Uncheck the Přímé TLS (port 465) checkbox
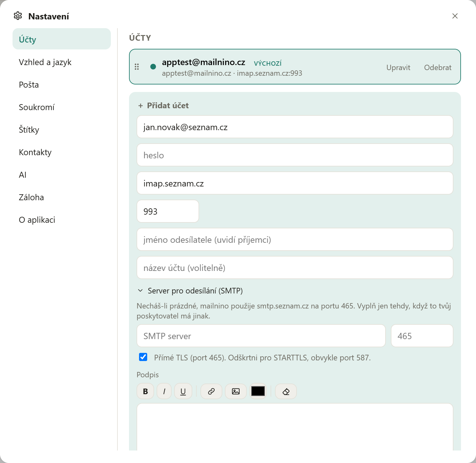 point(143,357)
